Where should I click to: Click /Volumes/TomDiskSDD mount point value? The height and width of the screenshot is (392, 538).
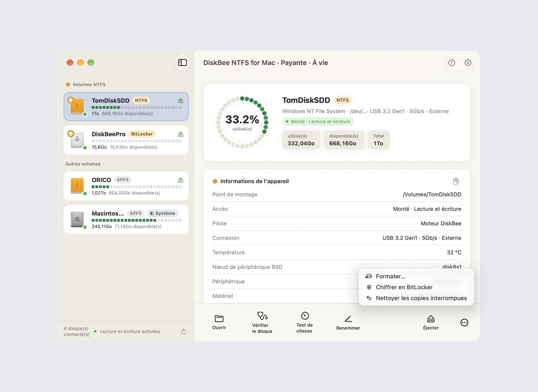coord(432,194)
